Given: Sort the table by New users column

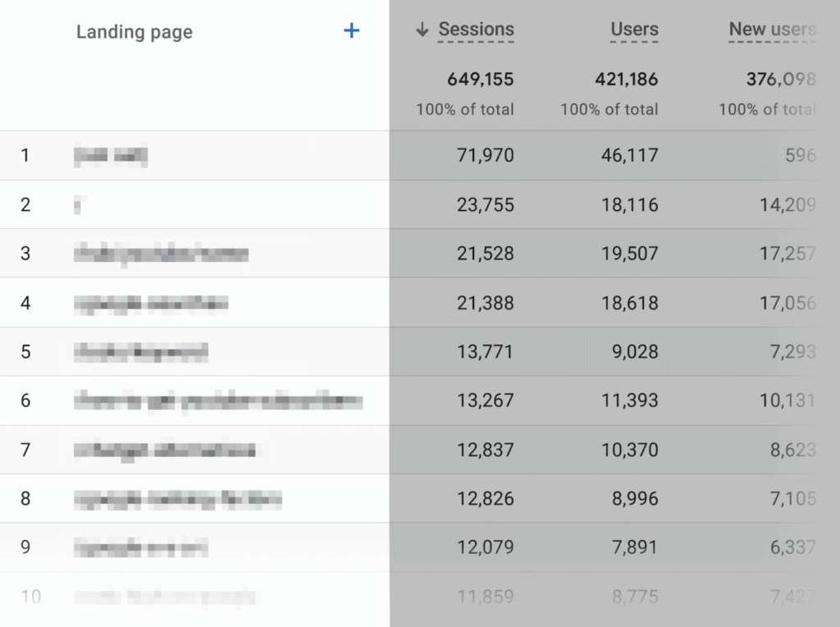Looking at the screenshot, I should point(772,29).
